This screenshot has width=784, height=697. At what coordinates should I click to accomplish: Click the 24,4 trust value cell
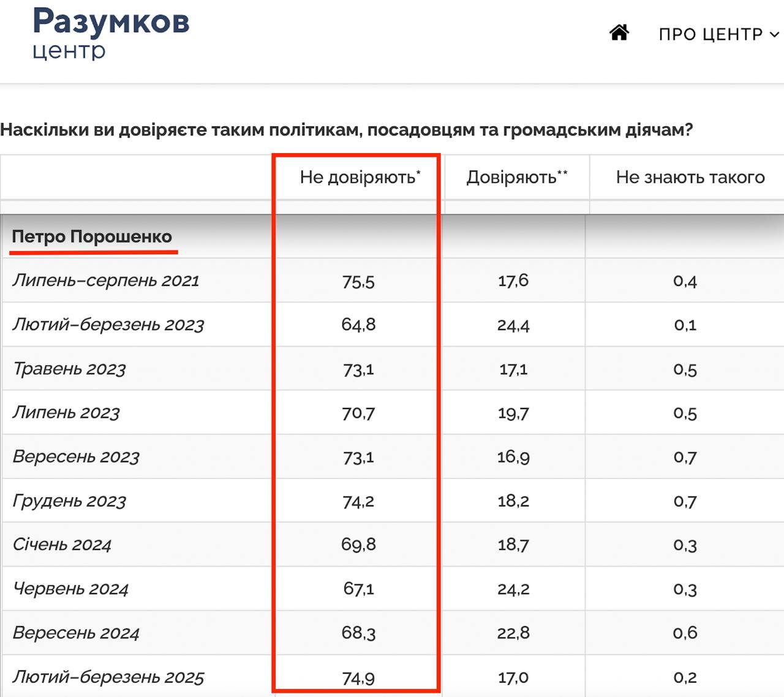pos(513,325)
